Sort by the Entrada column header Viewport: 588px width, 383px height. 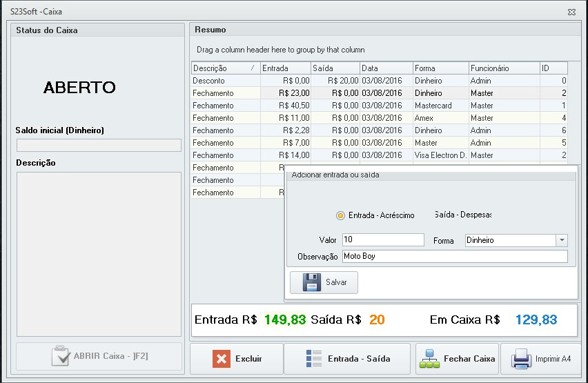pos(285,68)
